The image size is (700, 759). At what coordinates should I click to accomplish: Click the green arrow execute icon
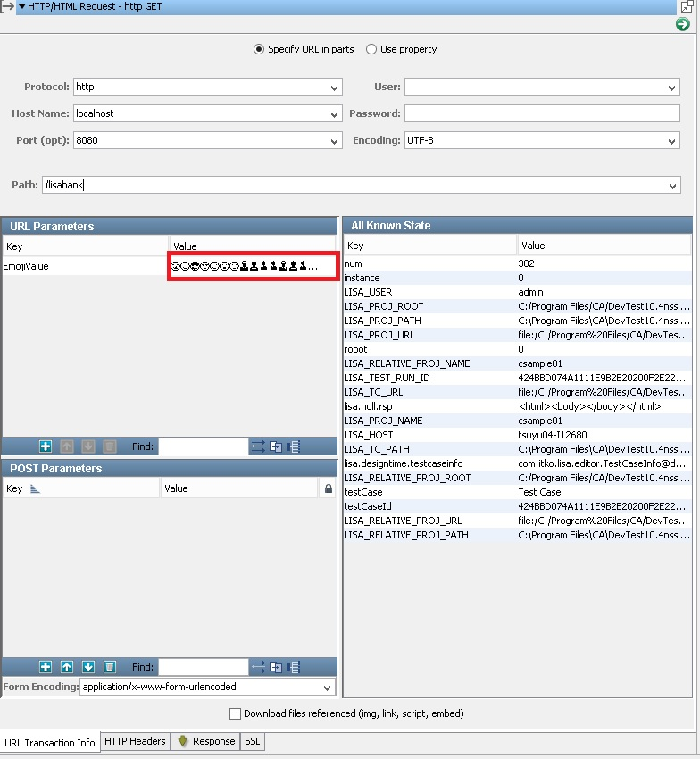pos(683,24)
